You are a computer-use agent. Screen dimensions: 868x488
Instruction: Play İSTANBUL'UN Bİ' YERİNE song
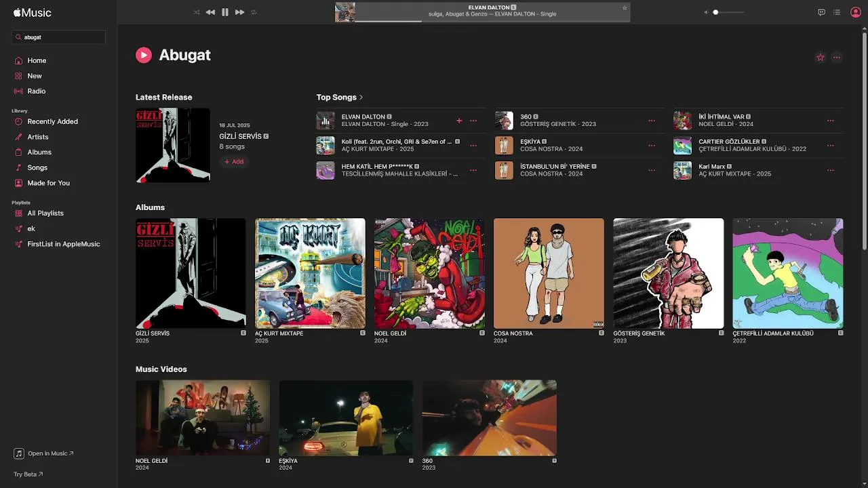pyautogui.click(x=504, y=170)
